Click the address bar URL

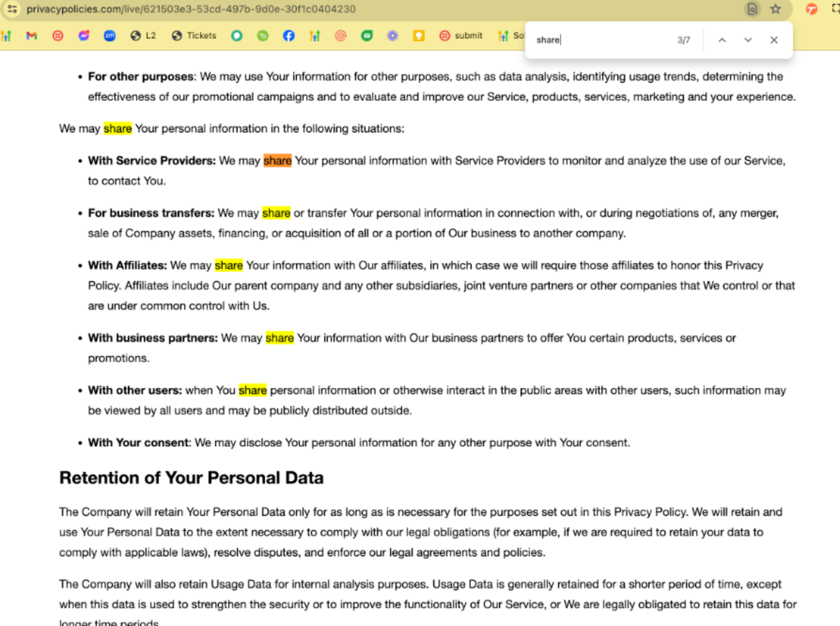pos(191,9)
